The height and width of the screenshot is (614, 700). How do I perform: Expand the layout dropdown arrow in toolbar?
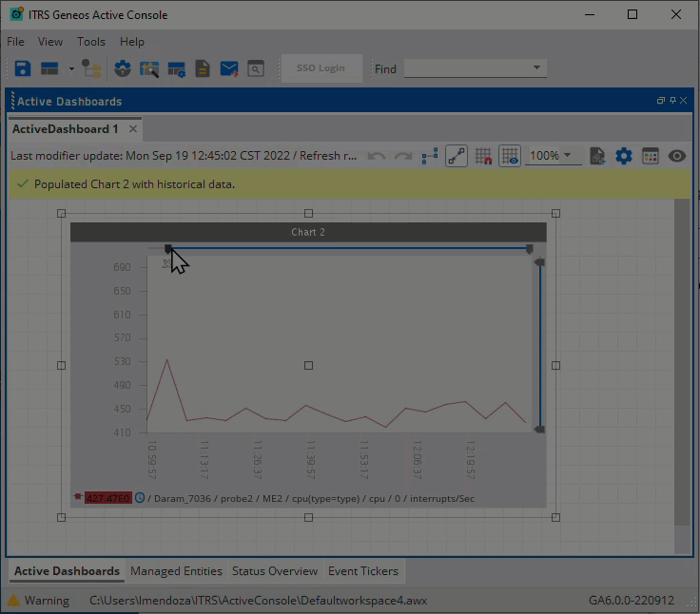click(x=71, y=68)
